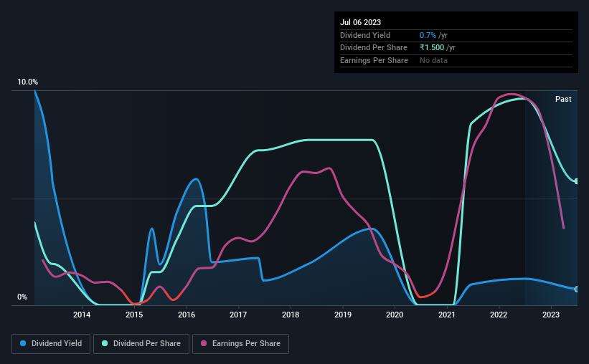Click the ₹1.500 dividend per share value
589x364 pixels.
432,48
